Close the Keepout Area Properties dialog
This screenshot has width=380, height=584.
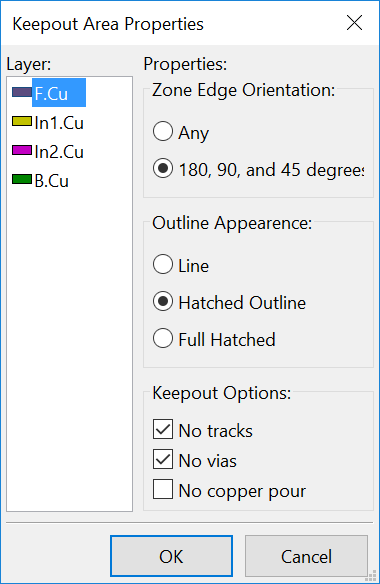click(x=354, y=23)
